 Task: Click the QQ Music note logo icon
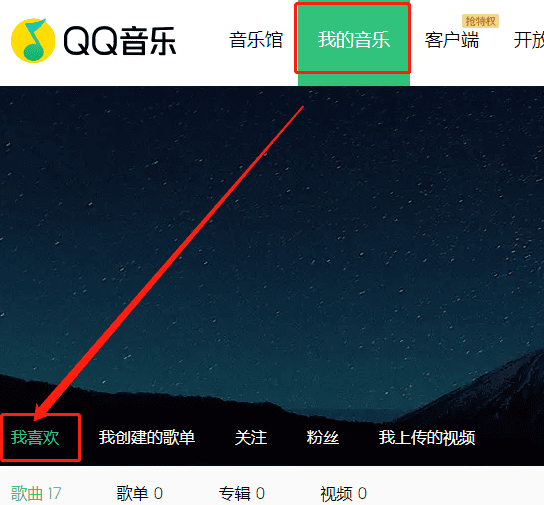click(33, 41)
